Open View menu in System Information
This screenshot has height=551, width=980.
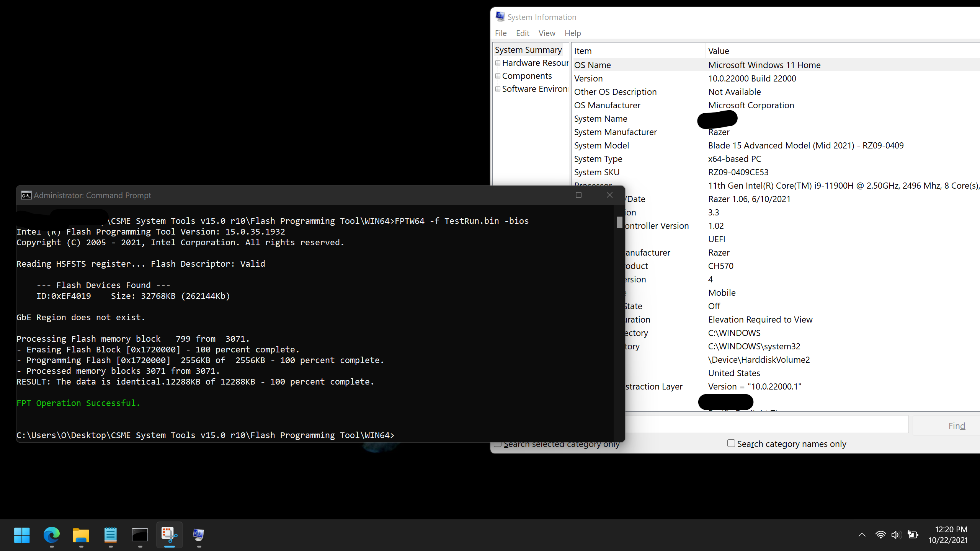coord(547,33)
